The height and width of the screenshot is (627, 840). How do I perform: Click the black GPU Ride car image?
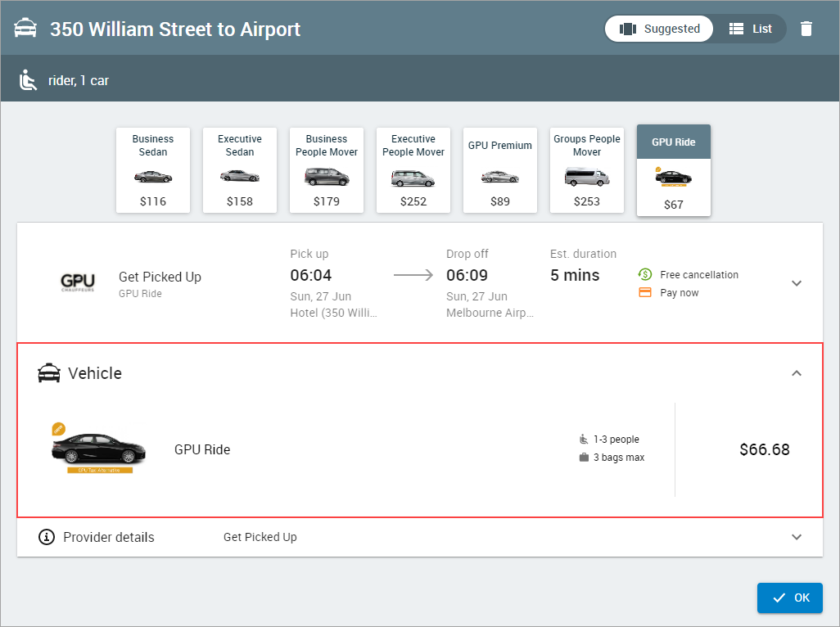[98, 449]
